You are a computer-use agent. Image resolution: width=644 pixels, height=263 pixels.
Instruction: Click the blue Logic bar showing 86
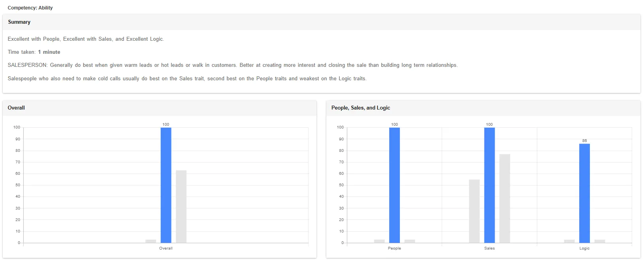[584, 193]
